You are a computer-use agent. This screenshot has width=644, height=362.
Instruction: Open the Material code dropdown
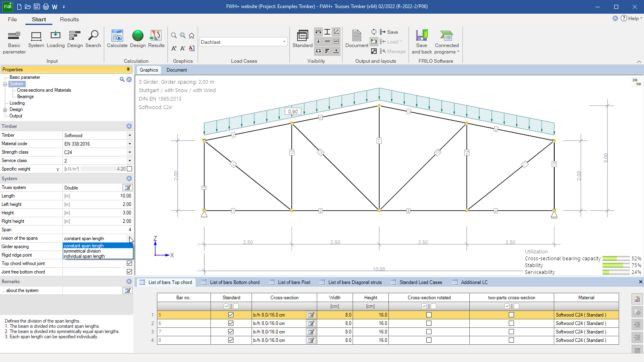coord(130,144)
